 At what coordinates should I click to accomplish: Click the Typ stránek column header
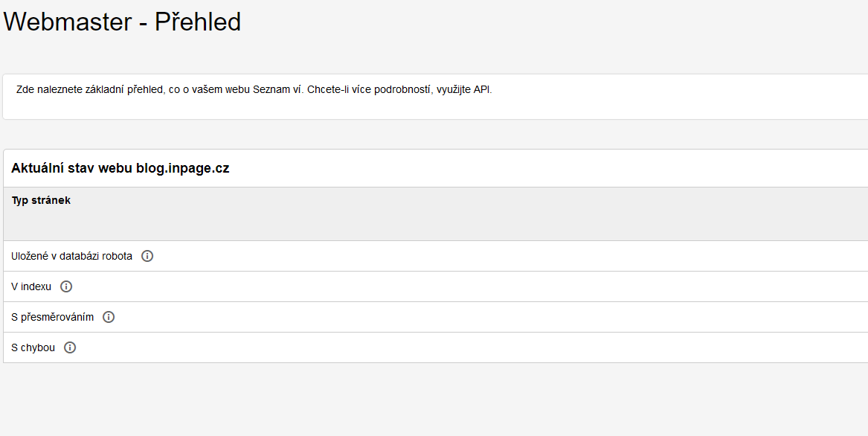click(41, 201)
